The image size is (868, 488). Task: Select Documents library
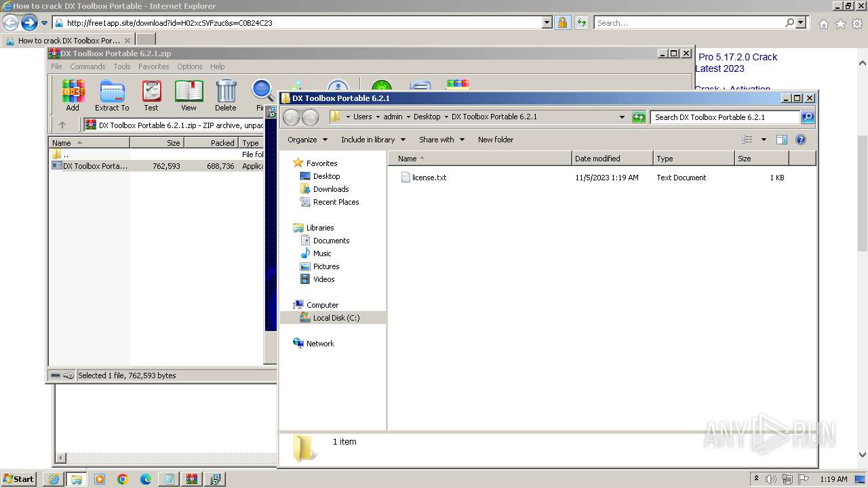pos(331,241)
